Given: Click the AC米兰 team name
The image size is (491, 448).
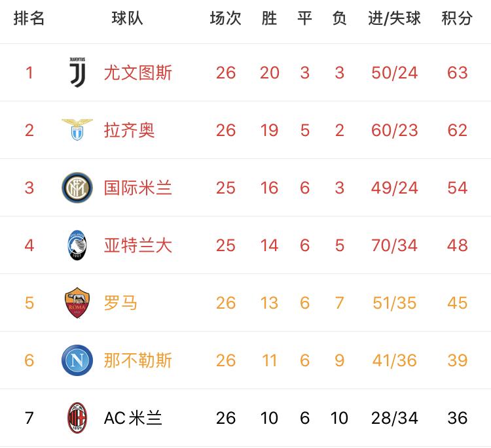Looking at the screenshot, I should [x=133, y=418].
